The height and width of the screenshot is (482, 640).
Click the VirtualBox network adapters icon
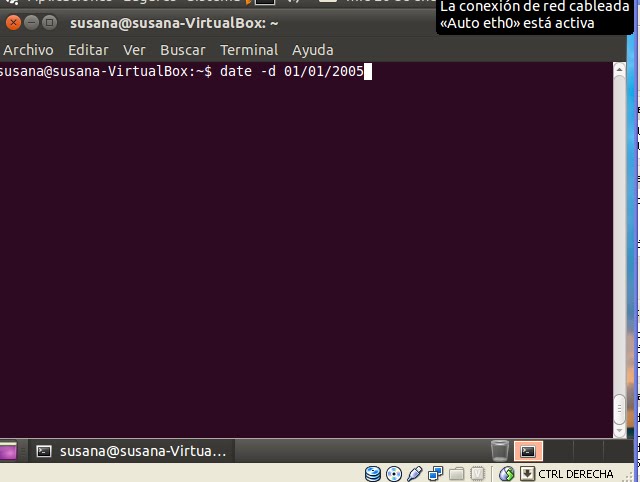coord(436,474)
